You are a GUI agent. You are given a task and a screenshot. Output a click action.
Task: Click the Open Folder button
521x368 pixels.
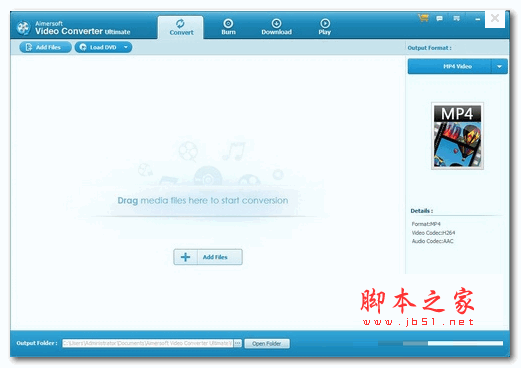[x=267, y=343]
